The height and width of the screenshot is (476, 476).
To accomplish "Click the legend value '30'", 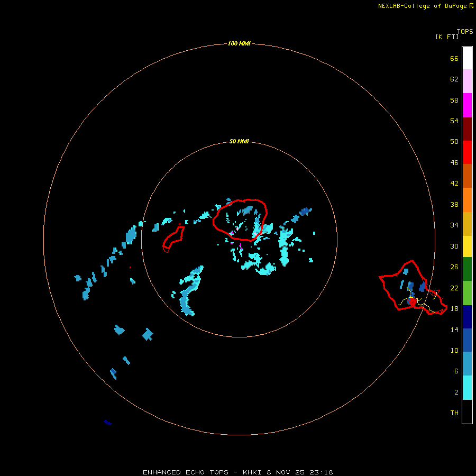I will tap(454, 246).
